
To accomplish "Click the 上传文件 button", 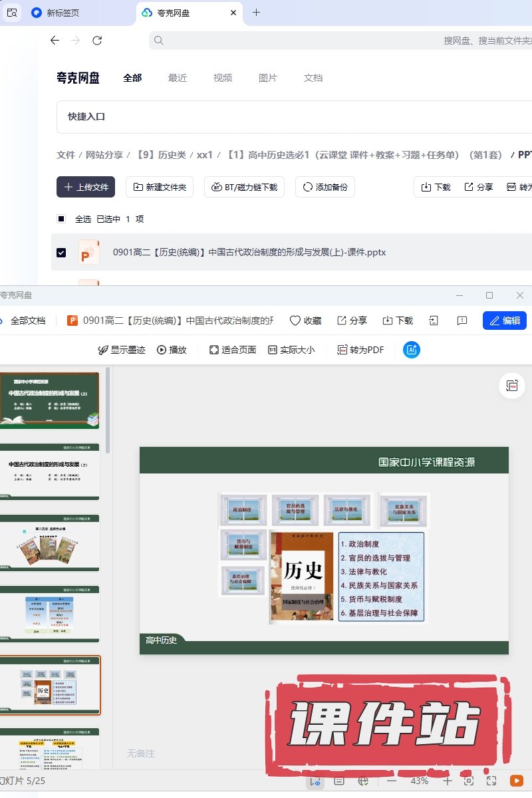I will [86, 188].
